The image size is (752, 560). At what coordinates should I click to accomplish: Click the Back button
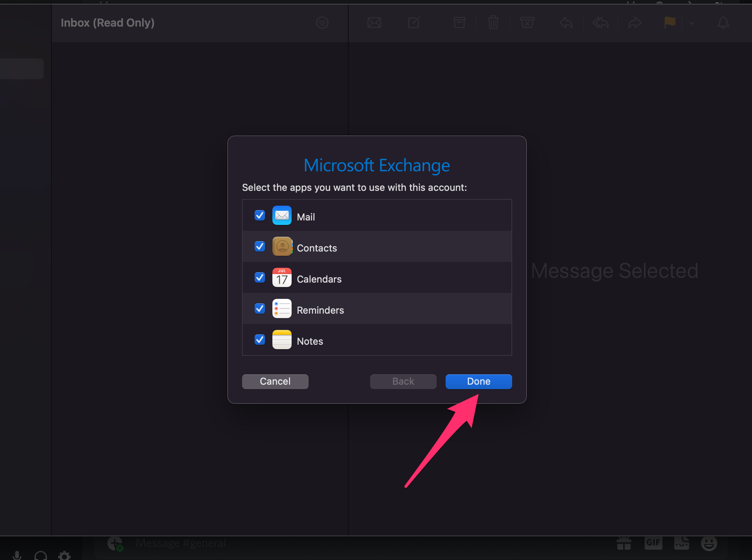coord(403,381)
